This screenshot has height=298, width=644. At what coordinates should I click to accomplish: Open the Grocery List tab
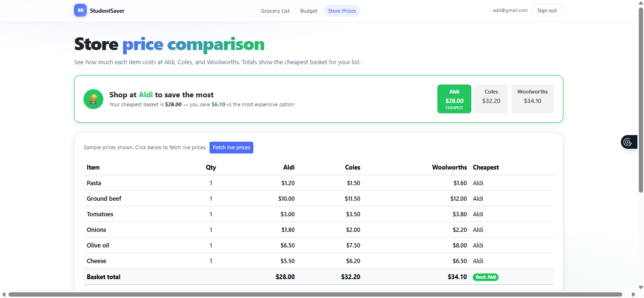click(276, 11)
